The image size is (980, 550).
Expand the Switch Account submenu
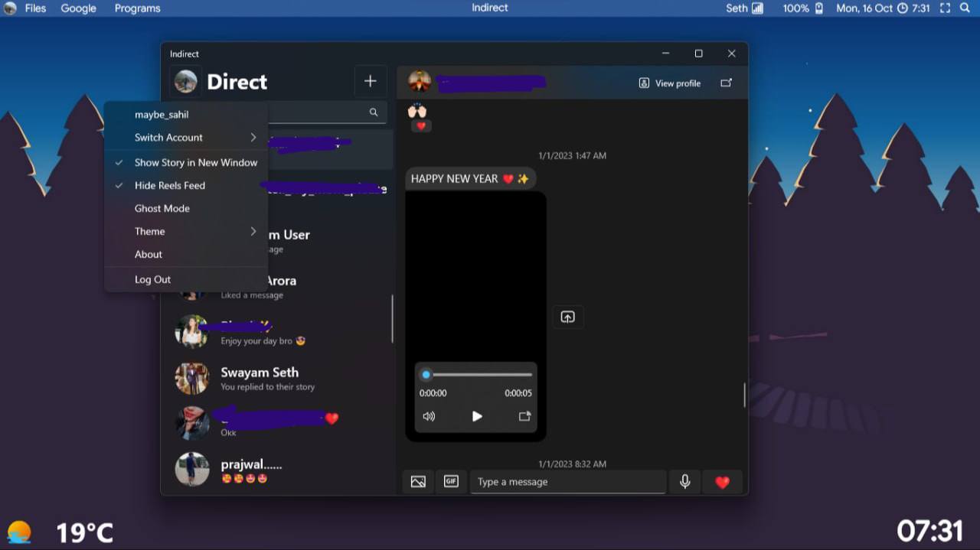pyautogui.click(x=186, y=137)
